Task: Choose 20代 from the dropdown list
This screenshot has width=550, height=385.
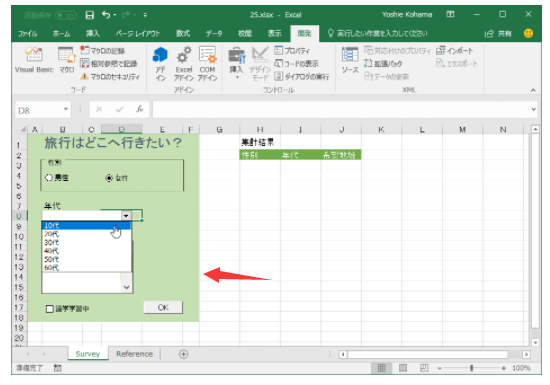Action: [86, 234]
